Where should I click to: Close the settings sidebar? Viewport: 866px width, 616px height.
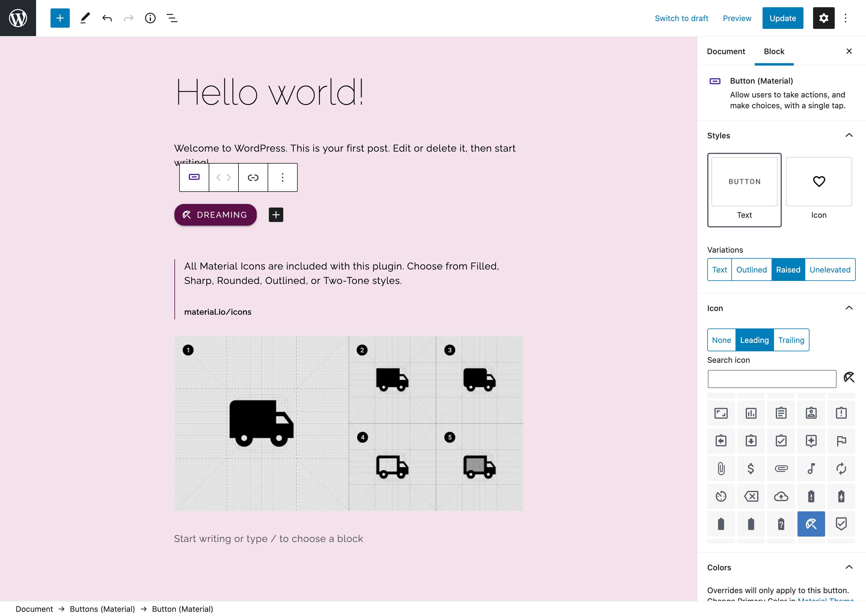(849, 51)
